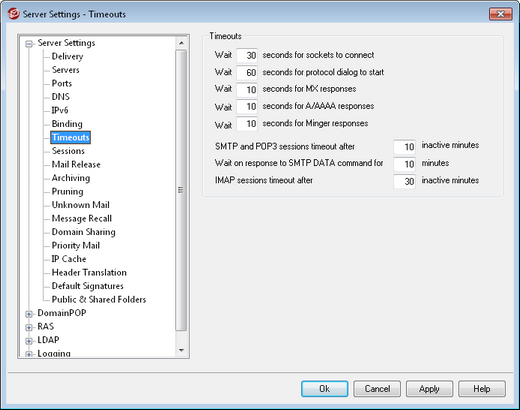
Task: Confirm the settings with the Ok button
Action: click(325, 389)
